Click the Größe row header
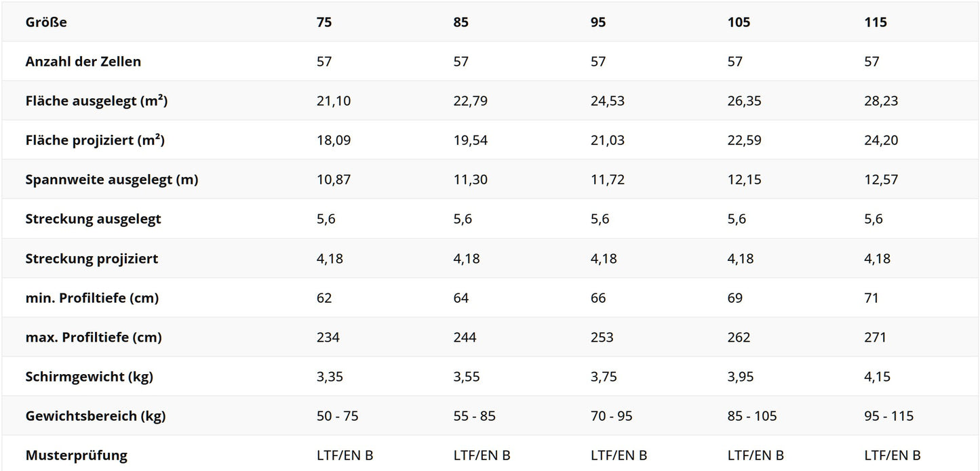 [x=46, y=22]
